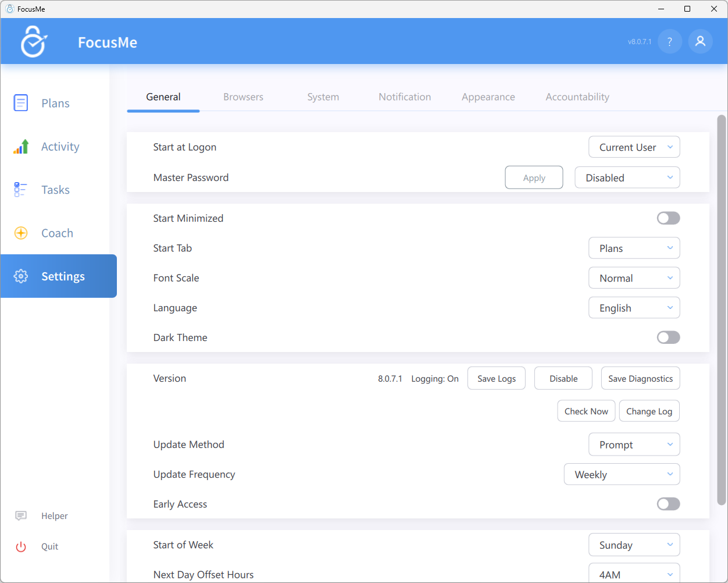Open Font Scale Normal dropdown
This screenshot has width=728, height=583.
634,278
